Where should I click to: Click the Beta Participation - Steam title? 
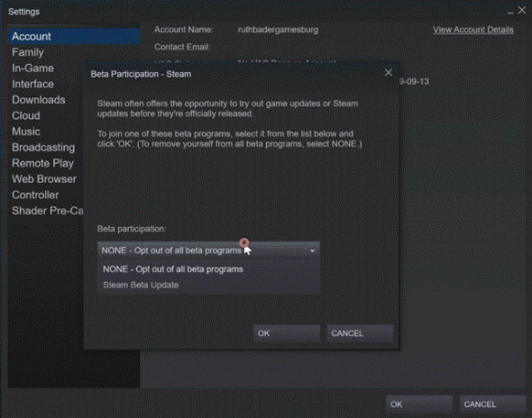141,74
